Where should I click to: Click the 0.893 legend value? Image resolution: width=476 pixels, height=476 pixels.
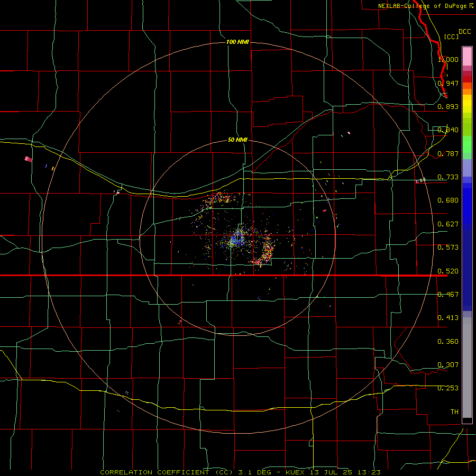coord(448,106)
